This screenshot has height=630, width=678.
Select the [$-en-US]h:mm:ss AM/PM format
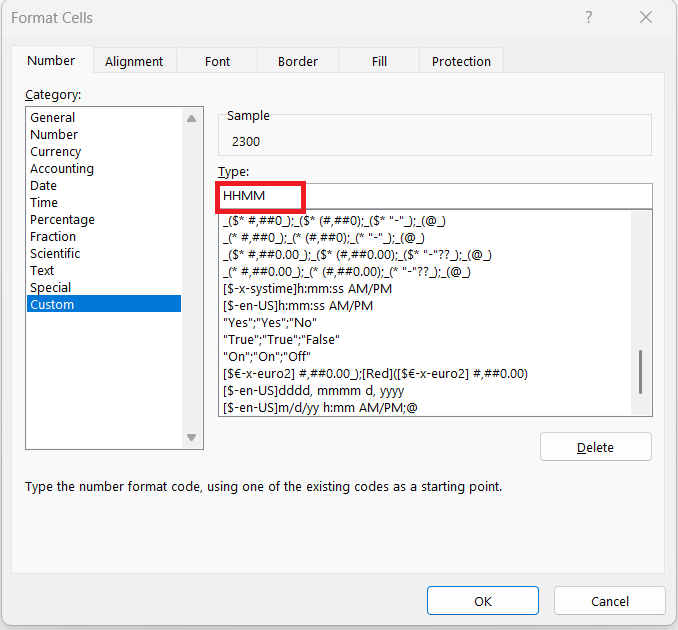(x=425, y=306)
